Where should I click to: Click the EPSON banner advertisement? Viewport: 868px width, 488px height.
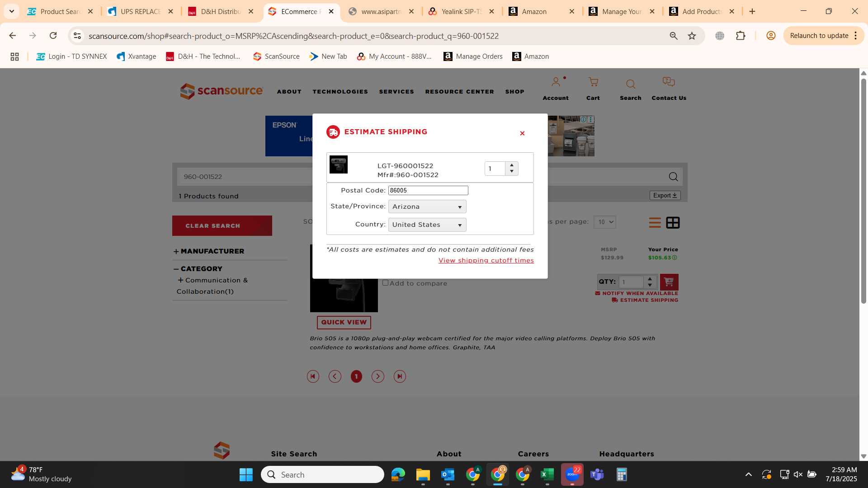289,136
